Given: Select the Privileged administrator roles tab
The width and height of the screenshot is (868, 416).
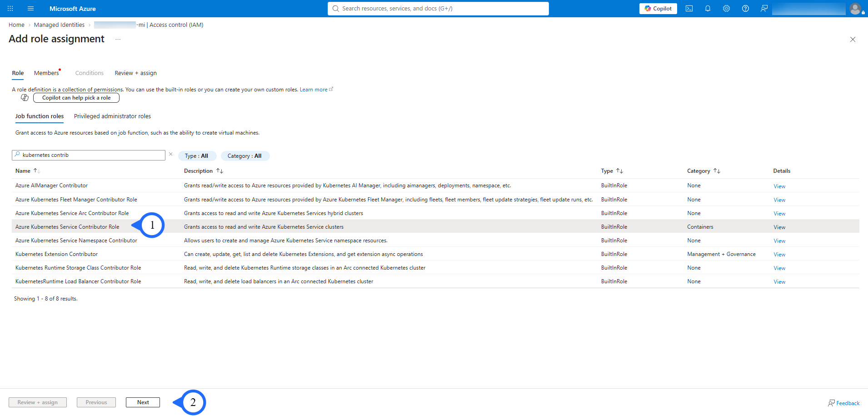Looking at the screenshot, I should [112, 116].
